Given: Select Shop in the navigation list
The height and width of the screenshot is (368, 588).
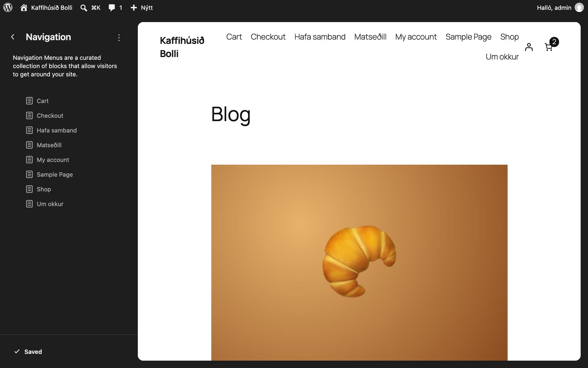Looking at the screenshot, I should point(44,189).
